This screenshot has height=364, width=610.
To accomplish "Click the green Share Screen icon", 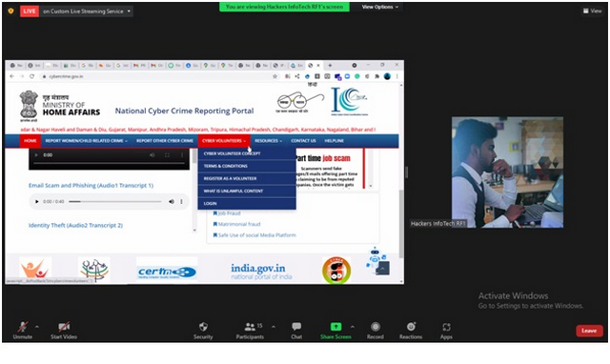I will pos(335,327).
